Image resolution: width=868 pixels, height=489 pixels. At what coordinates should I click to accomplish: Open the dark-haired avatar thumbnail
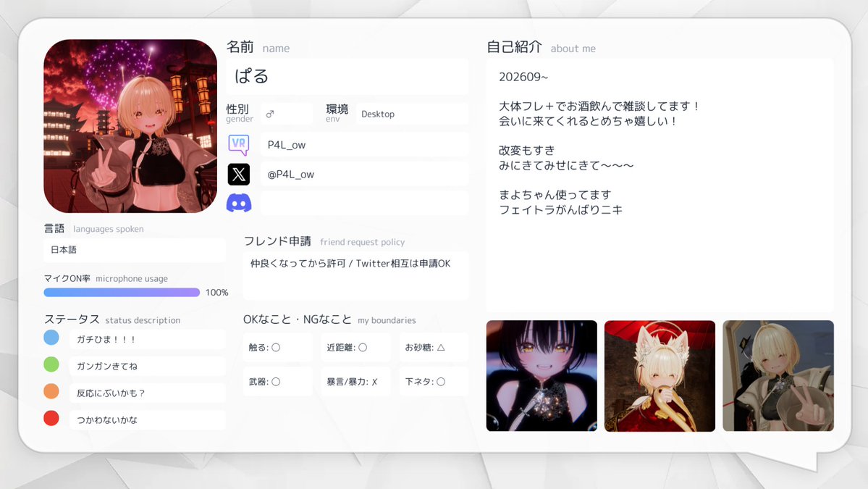(542, 376)
